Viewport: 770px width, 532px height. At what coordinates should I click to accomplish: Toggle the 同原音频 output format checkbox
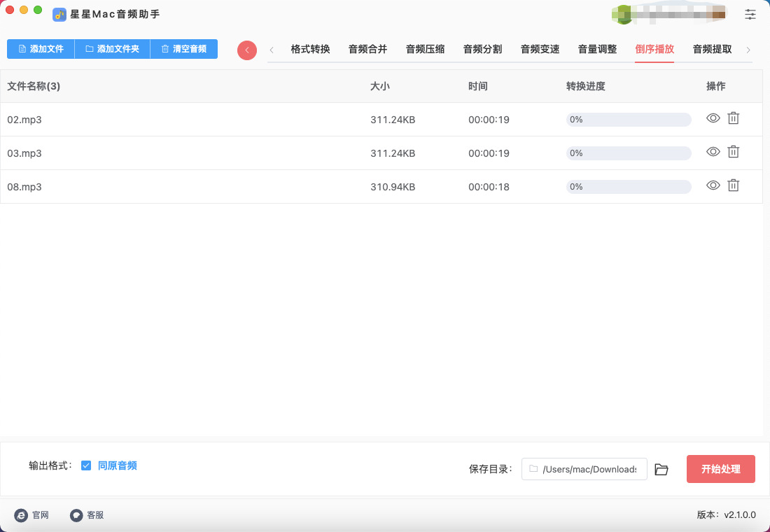click(86, 465)
